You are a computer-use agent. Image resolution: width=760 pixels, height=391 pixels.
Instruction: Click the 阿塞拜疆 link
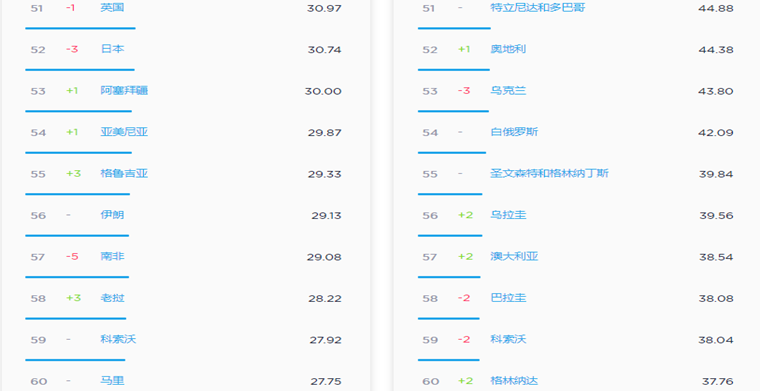pos(124,91)
